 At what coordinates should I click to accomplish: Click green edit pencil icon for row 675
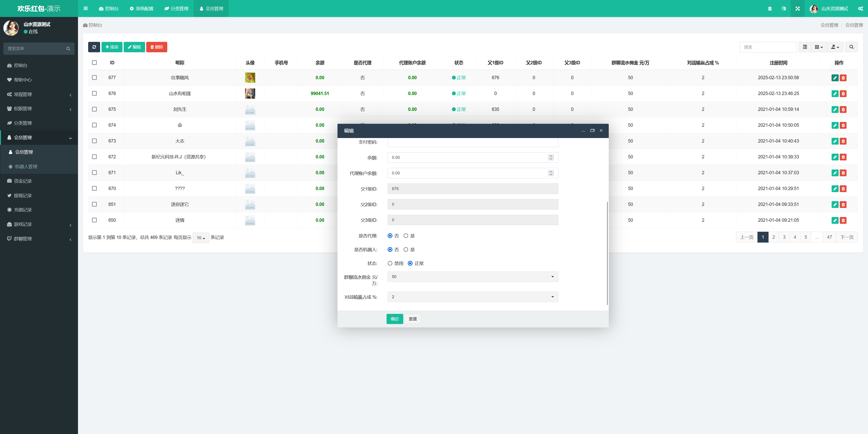835,110
